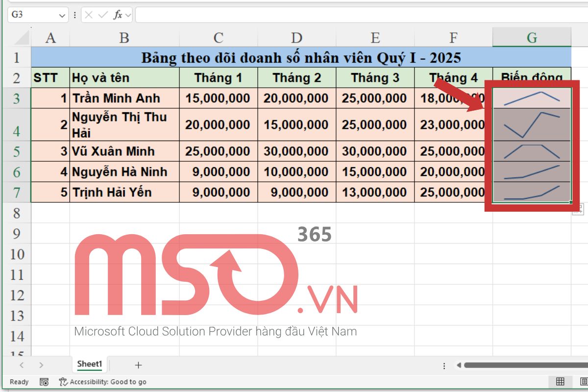
Task: Click the cell Nguyễn Hà Ninh
Action: pyautogui.click(x=124, y=172)
